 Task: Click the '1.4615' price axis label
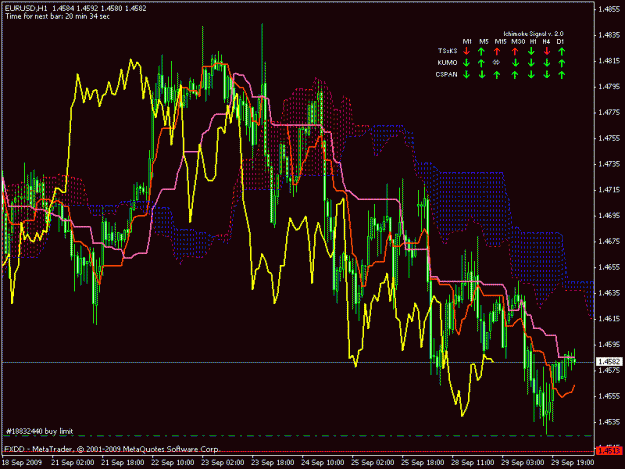[609, 319]
